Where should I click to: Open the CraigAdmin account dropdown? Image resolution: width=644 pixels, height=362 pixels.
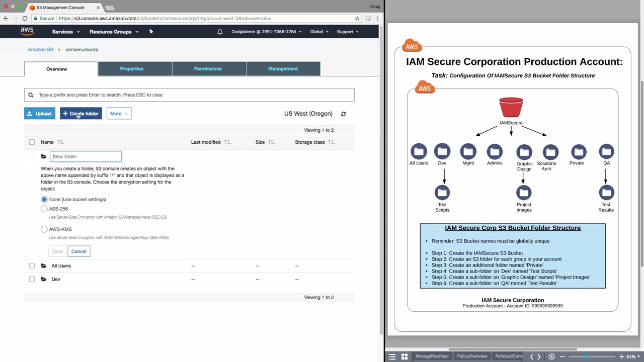[266, 32]
